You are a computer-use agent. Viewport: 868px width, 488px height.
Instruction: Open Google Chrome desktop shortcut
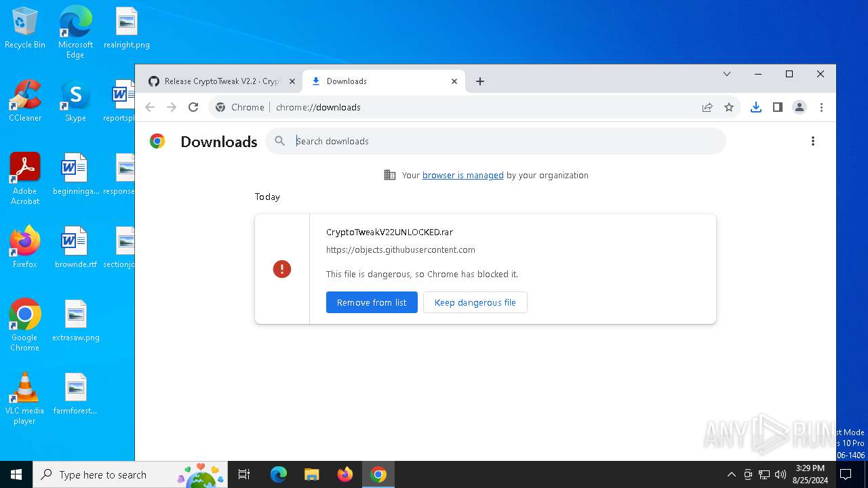click(25, 325)
